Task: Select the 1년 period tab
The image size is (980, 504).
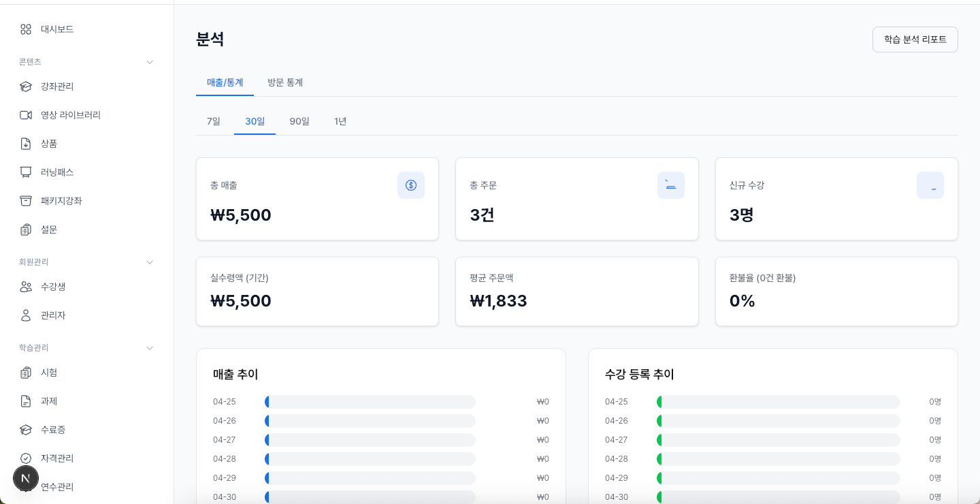Action: 340,121
